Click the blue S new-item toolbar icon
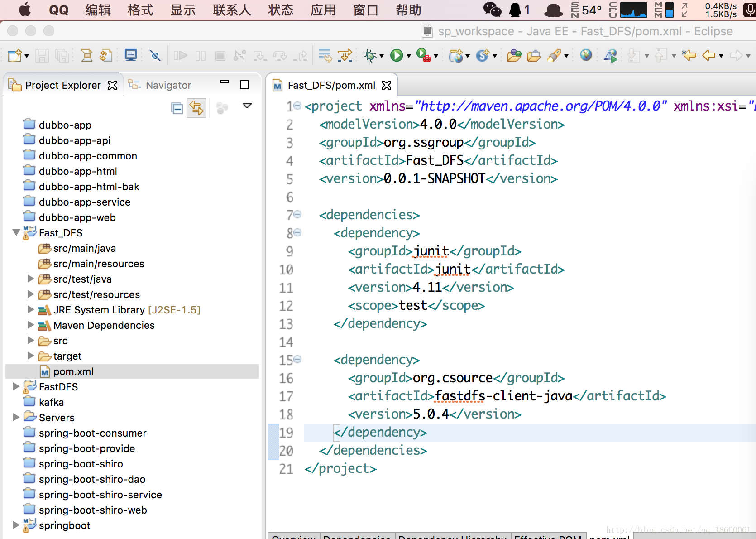 (483, 55)
